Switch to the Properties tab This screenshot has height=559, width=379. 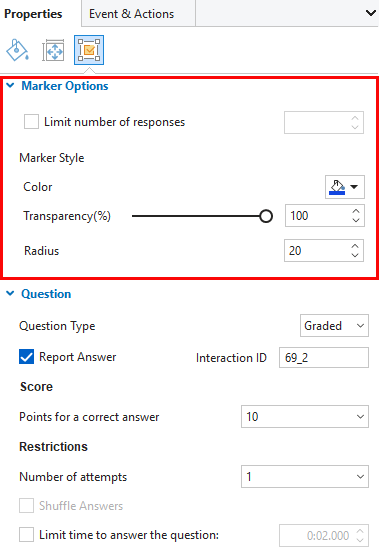click(33, 14)
